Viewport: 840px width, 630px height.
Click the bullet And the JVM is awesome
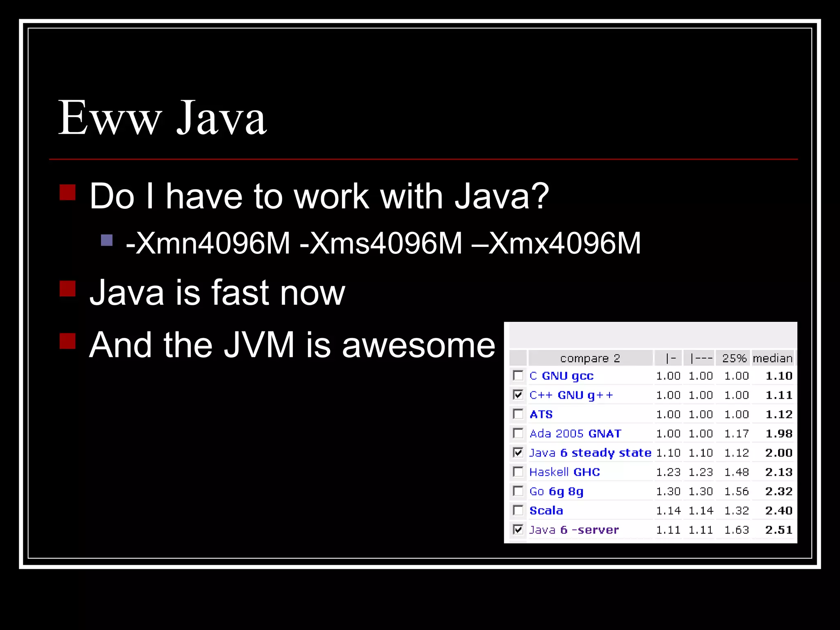[292, 345]
